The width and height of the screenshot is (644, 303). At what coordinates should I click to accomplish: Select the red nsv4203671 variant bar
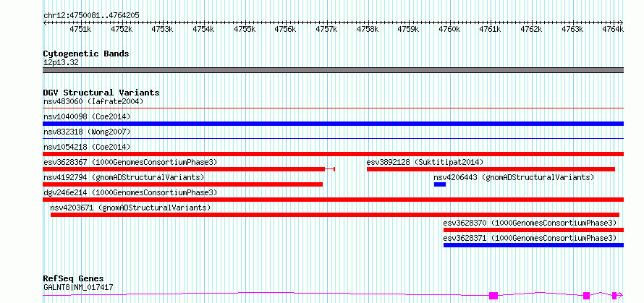click(335, 215)
